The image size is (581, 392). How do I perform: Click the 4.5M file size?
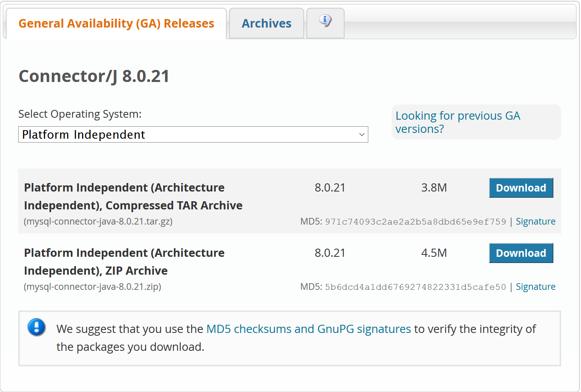(x=434, y=253)
